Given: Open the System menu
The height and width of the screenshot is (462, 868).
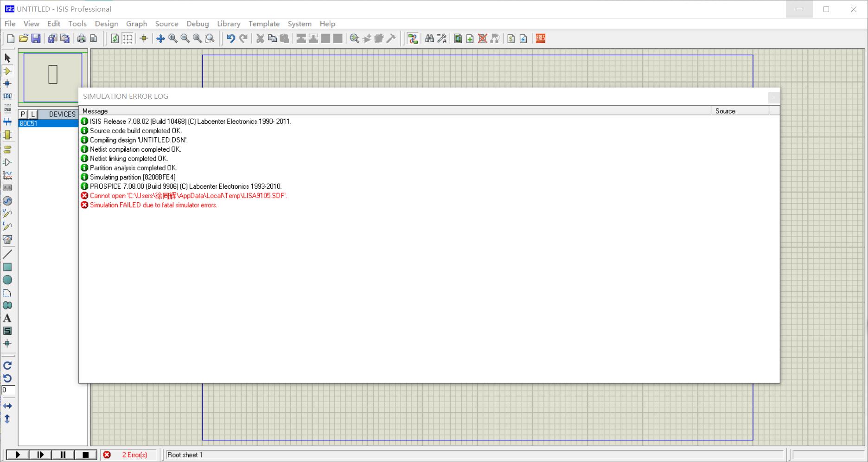Looking at the screenshot, I should (x=300, y=24).
